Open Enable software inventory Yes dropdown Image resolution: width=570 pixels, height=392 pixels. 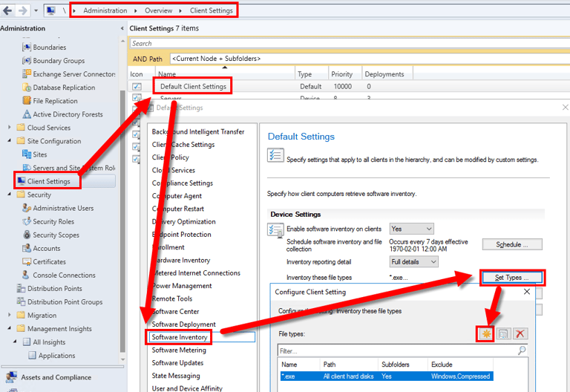[x=411, y=229]
